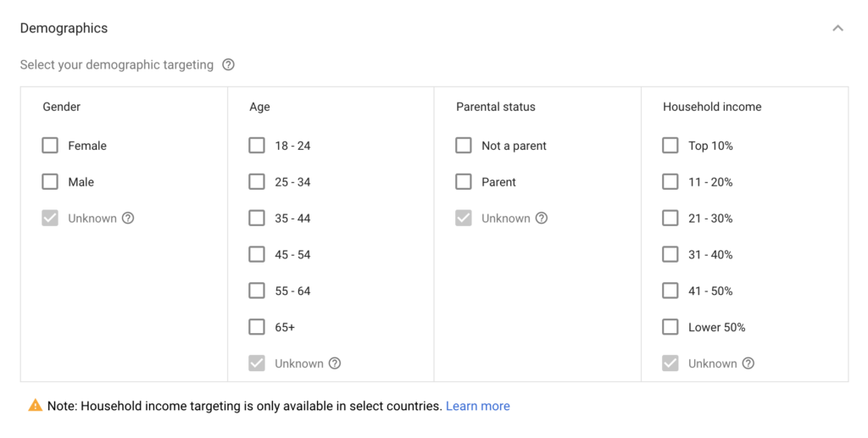
Task: Enable Lower 50% household income targeting
Action: [x=670, y=327]
